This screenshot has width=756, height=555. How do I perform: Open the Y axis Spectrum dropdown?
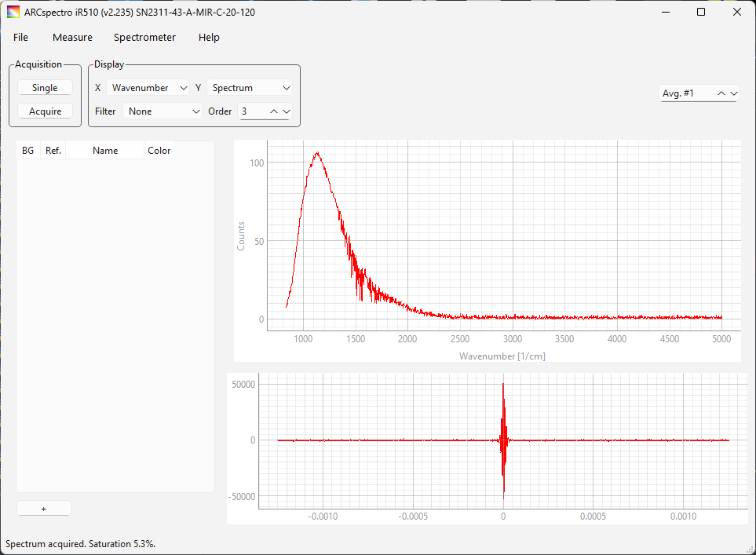click(x=251, y=88)
